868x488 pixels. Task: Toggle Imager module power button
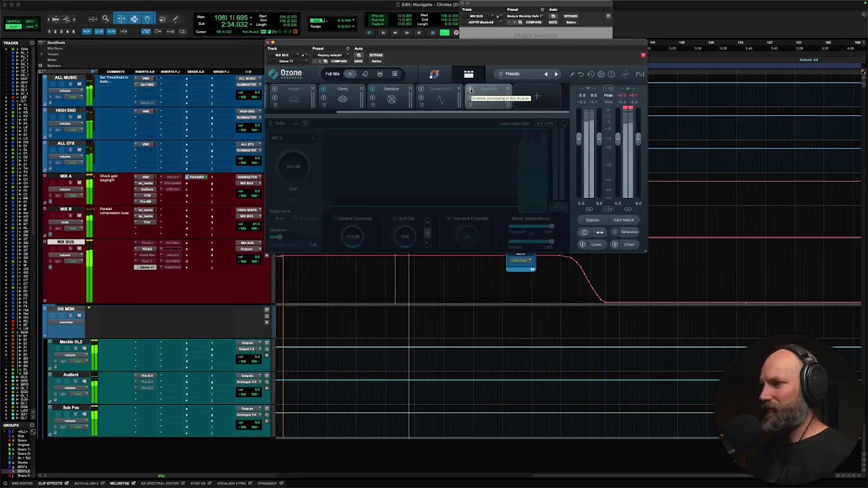[x=275, y=89]
